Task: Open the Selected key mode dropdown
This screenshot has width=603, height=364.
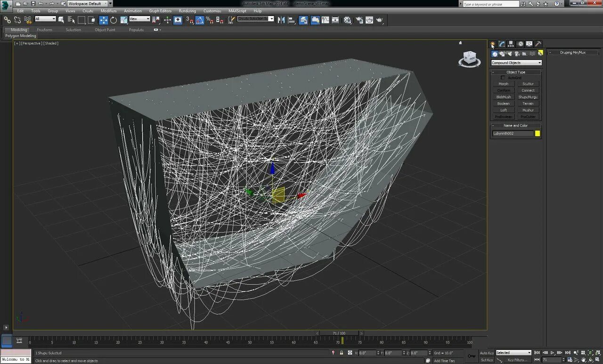Action: tap(513, 353)
